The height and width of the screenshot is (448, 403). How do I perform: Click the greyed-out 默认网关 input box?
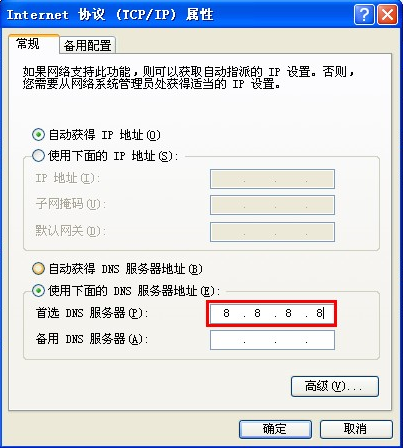tap(272, 232)
